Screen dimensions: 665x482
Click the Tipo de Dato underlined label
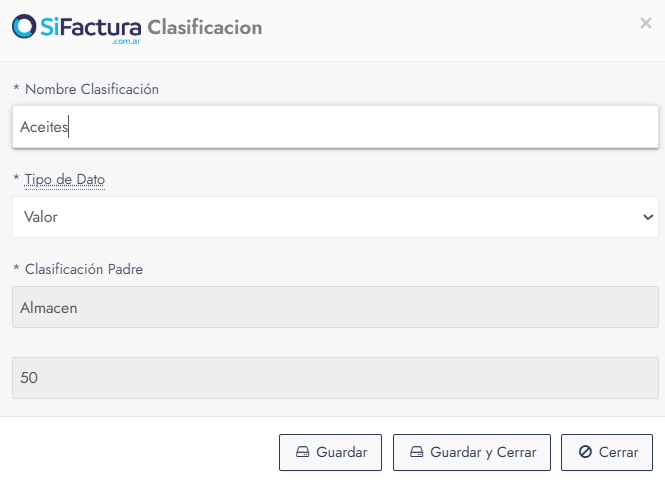(65, 180)
